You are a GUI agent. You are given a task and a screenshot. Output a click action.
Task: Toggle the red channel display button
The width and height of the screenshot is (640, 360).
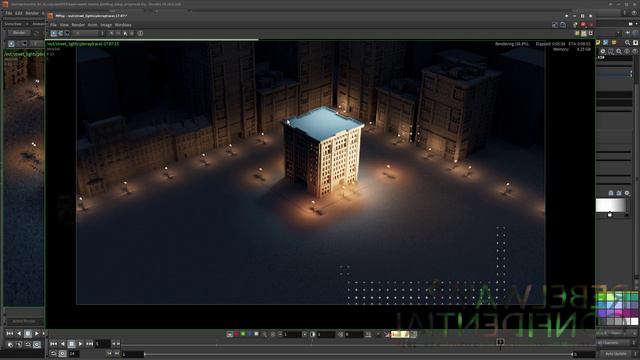tap(236, 334)
